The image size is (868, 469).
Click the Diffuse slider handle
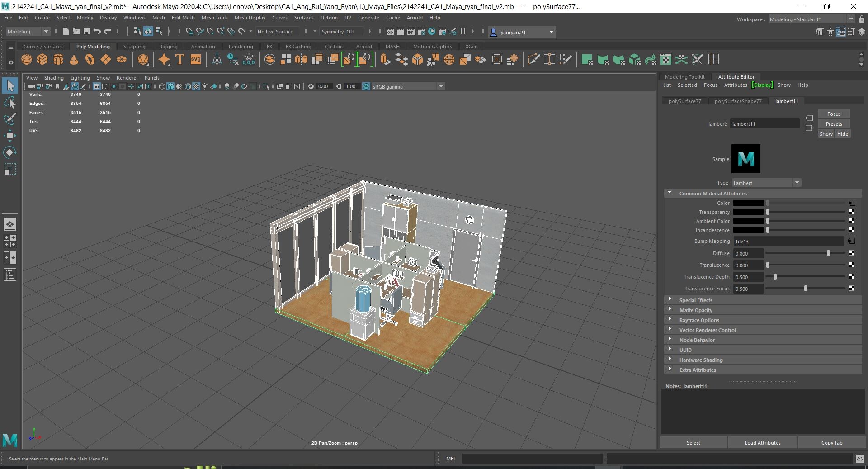(x=828, y=253)
